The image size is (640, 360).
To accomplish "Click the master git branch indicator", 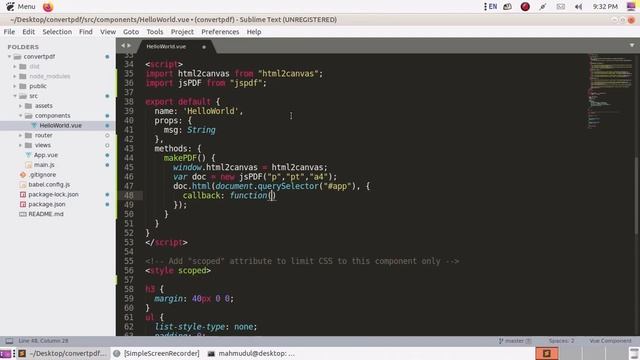I will click(x=515, y=341).
